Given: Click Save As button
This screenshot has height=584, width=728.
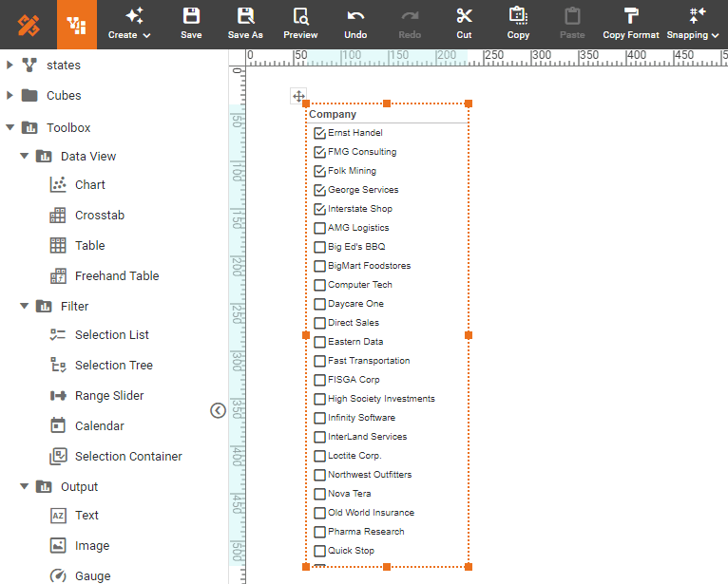Looking at the screenshot, I should 245,24.
